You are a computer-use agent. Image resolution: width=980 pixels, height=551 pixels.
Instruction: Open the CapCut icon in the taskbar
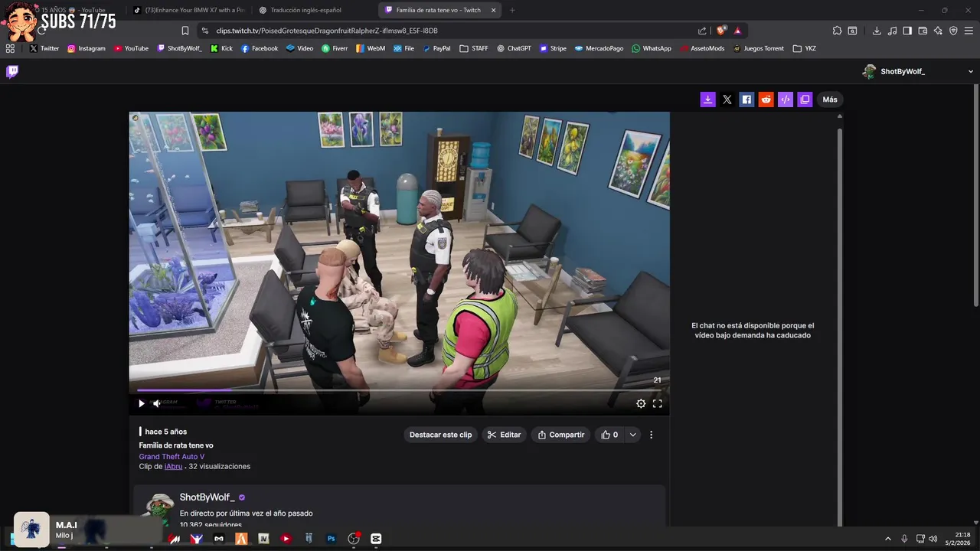coord(376,539)
